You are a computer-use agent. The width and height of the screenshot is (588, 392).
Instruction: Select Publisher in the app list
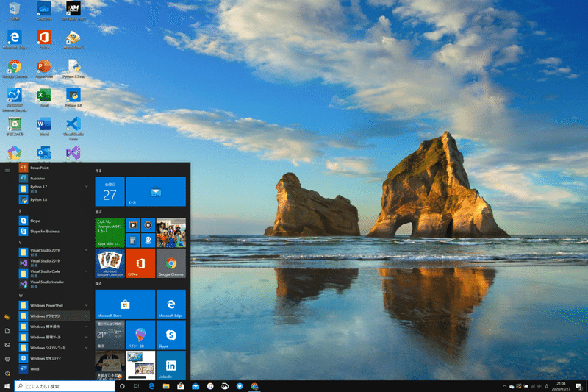coord(54,179)
